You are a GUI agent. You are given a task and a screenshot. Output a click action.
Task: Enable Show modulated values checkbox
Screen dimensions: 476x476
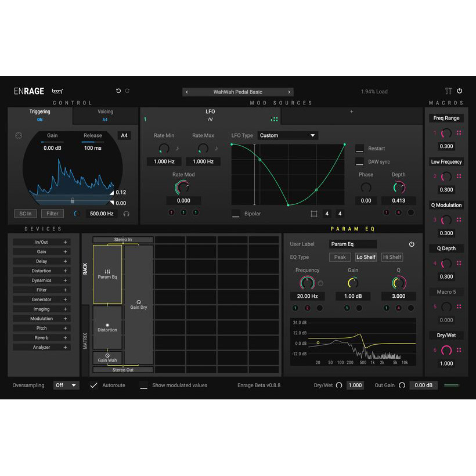143,385
